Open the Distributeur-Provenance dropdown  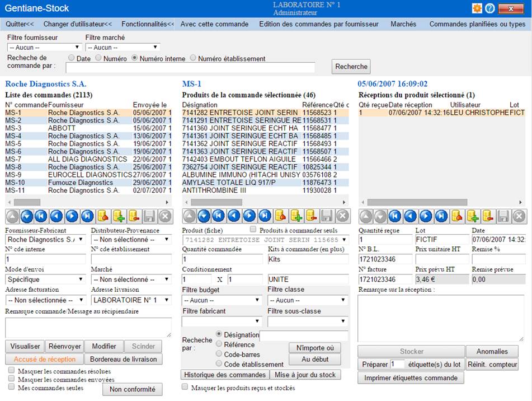[131, 239]
